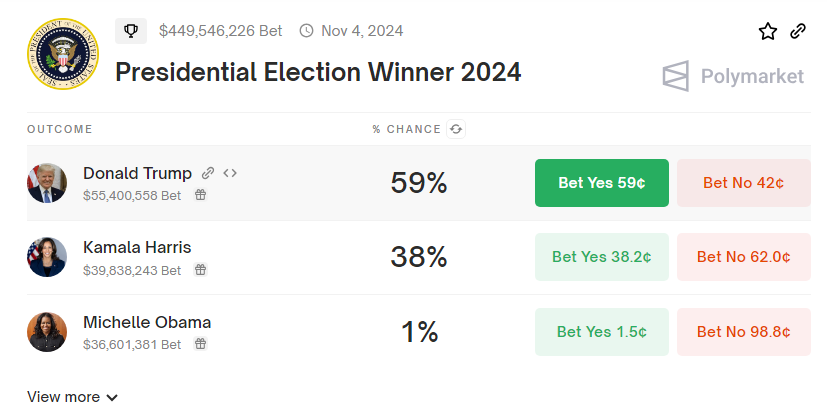Viewport: 827px width, 410px height.
Task: Bet No 98.8¢ on Michelle Obama
Action: coord(743,332)
